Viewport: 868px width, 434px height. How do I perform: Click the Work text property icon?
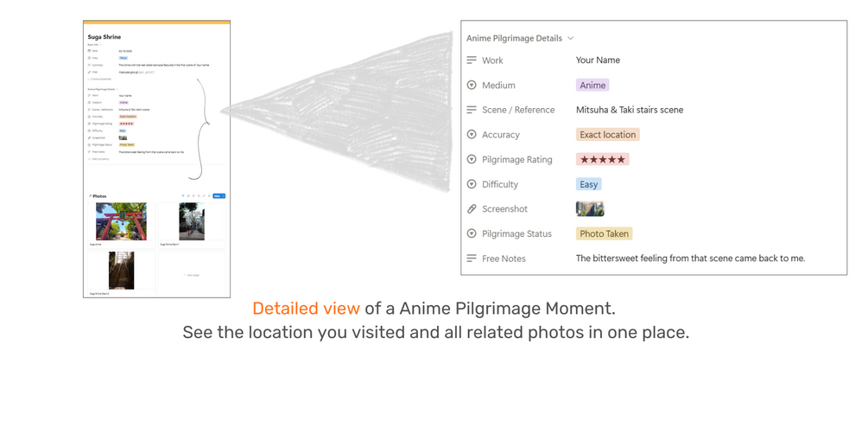click(x=472, y=61)
